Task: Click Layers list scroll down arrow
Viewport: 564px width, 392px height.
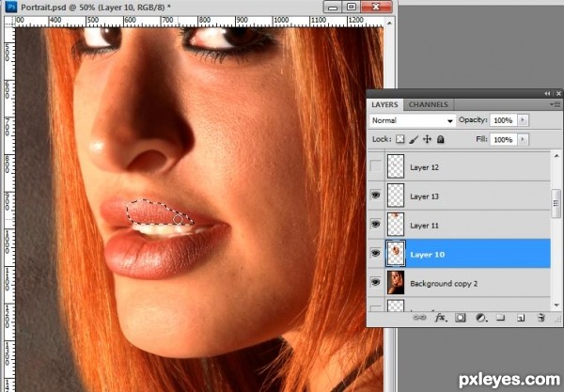Action: pyautogui.click(x=556, y=306)
